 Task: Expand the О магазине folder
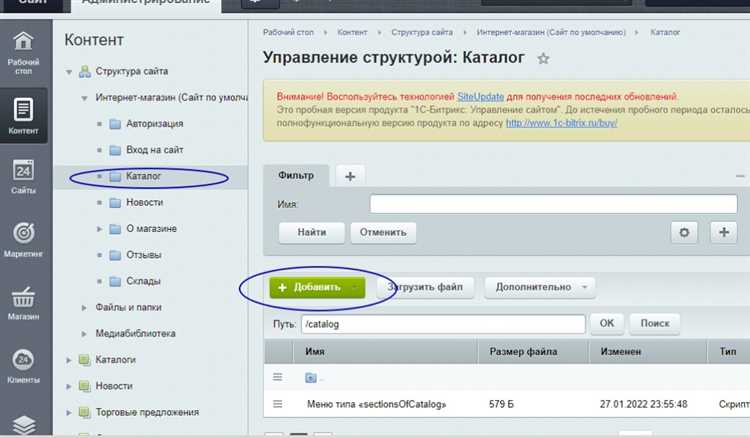[x=99, y=229]
